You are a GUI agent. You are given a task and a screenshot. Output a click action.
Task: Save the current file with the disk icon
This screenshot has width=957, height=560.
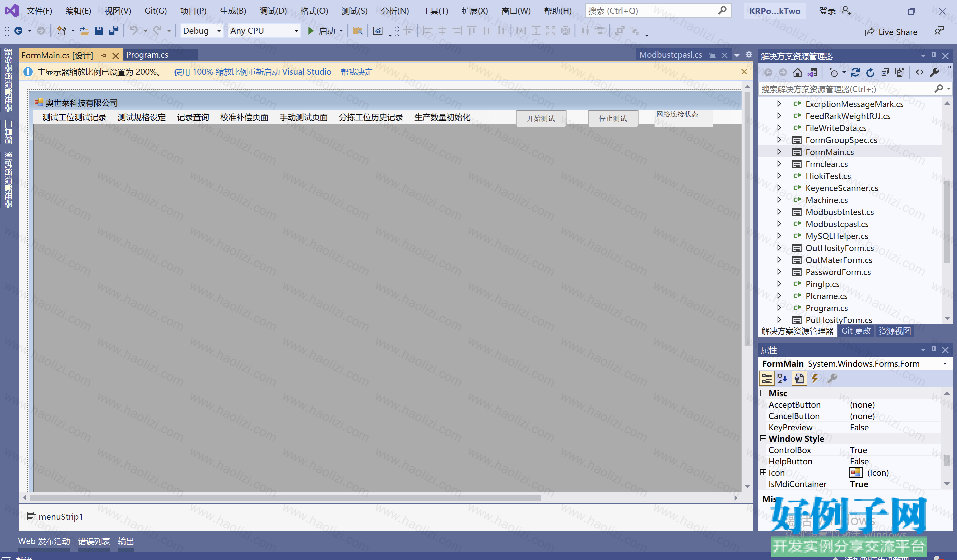99,31
